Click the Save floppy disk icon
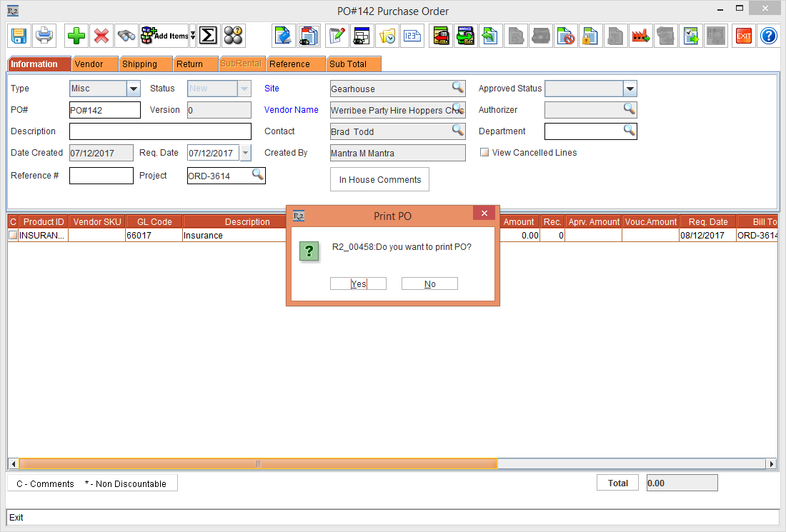The height and width of the screenshot is (532, 786). [x=19, y=35]
